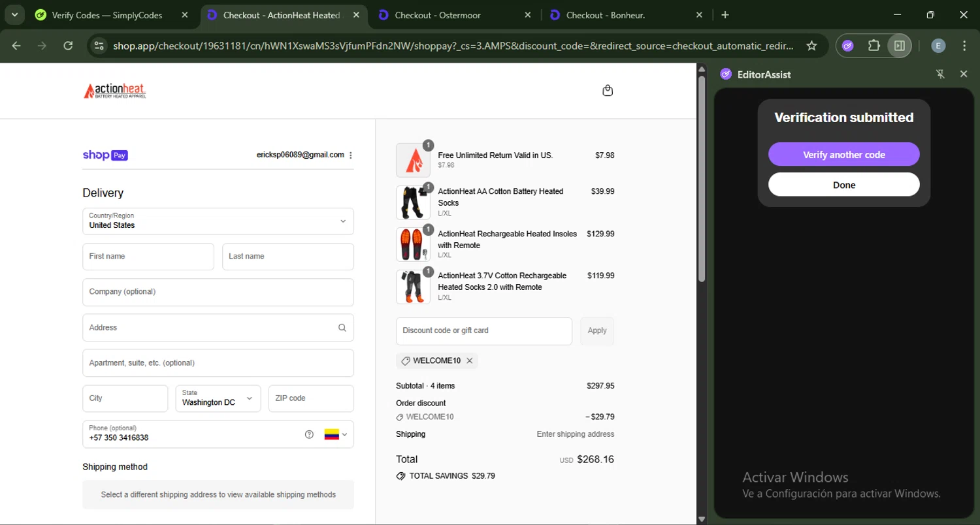Click the Last name field
The image size is (980, 525).
click(x=288, y=257)
